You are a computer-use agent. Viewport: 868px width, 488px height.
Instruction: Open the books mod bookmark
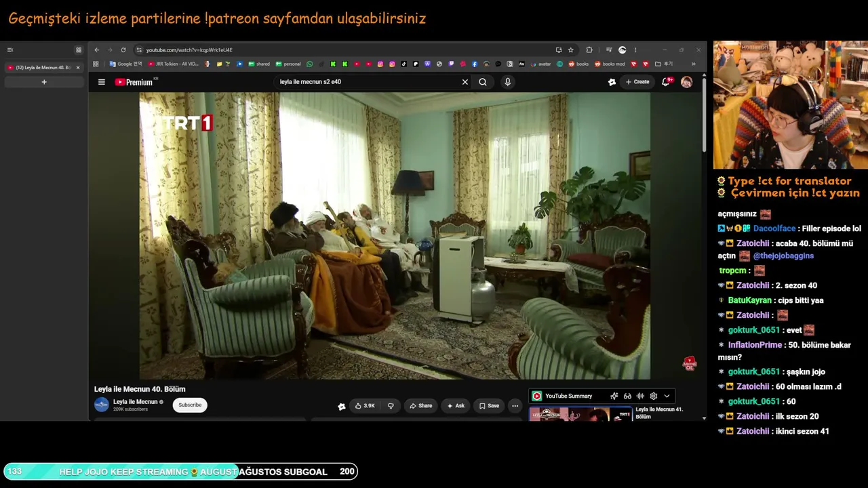point(610,64)
